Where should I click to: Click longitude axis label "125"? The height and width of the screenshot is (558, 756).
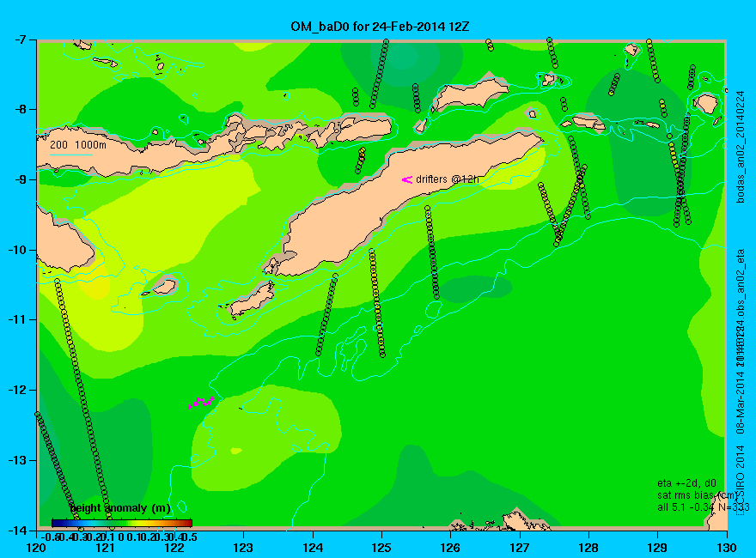381,548
